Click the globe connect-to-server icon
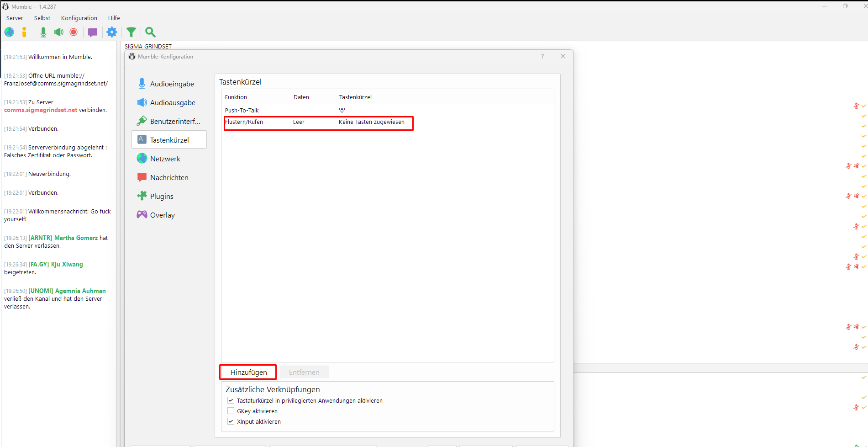This screenshot has width=868, height=447. click(9, 32)
